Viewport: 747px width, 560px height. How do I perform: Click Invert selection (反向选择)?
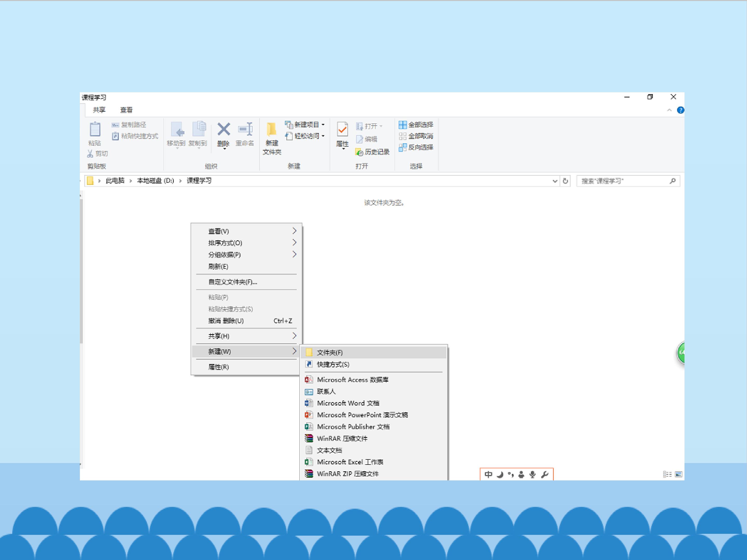pyautogui.click(x=416, y=147)
